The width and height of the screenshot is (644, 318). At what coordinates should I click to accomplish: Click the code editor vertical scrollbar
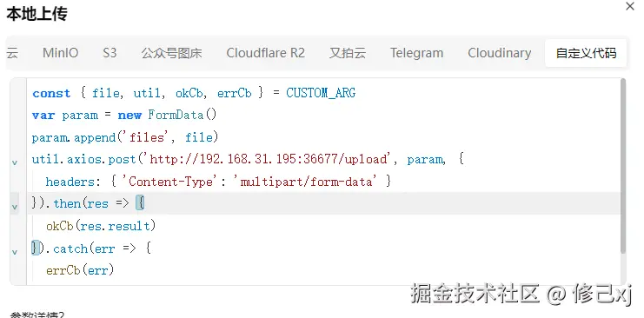click(x=623, y=166)
